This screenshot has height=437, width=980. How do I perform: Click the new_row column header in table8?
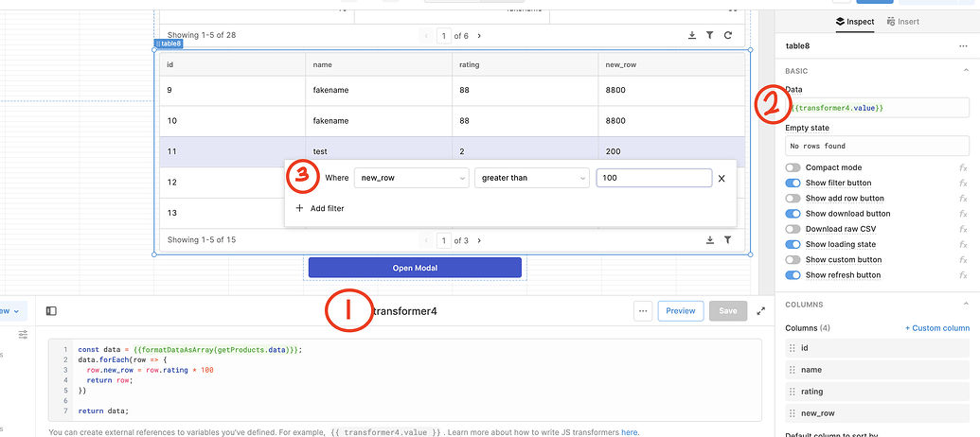[x=671, y=64]
